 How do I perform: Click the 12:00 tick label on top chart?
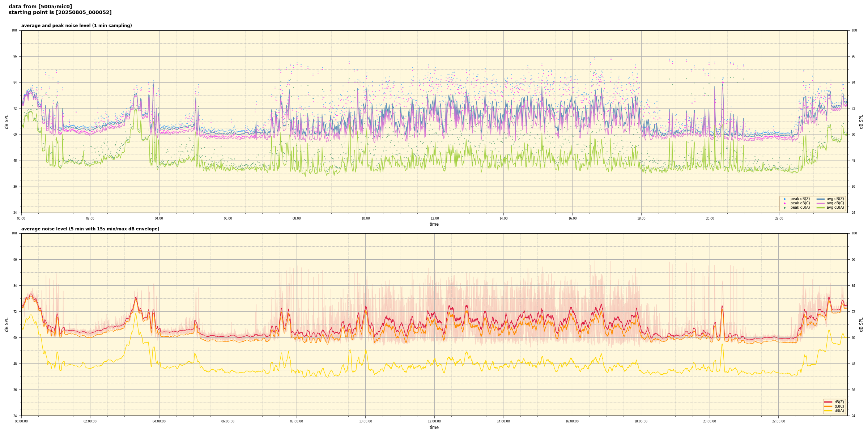pyautogui.click(x=434, y=218)
